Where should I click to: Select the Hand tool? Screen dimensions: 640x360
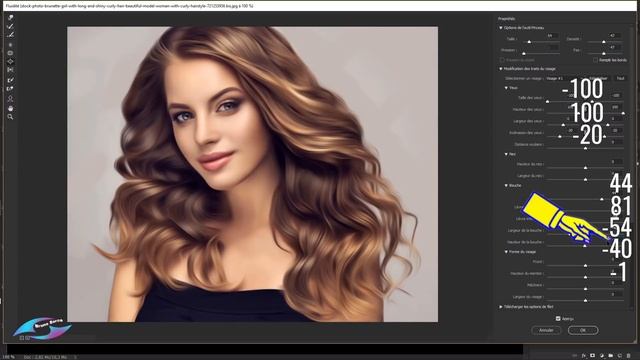10,108
